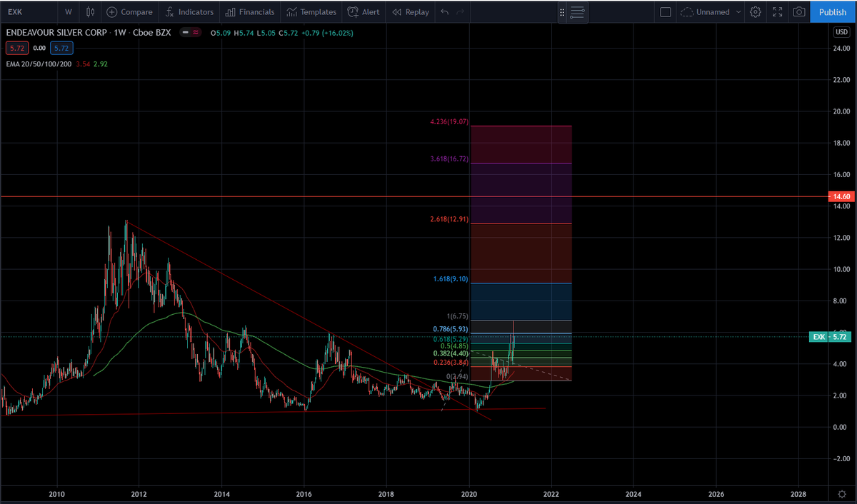Click the Undo arrow
The width and height of the screenshot is (857, 504).
443,11
